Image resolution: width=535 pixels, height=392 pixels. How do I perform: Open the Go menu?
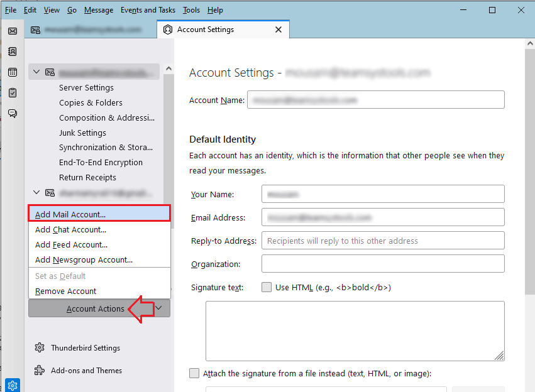coord(72,10)
